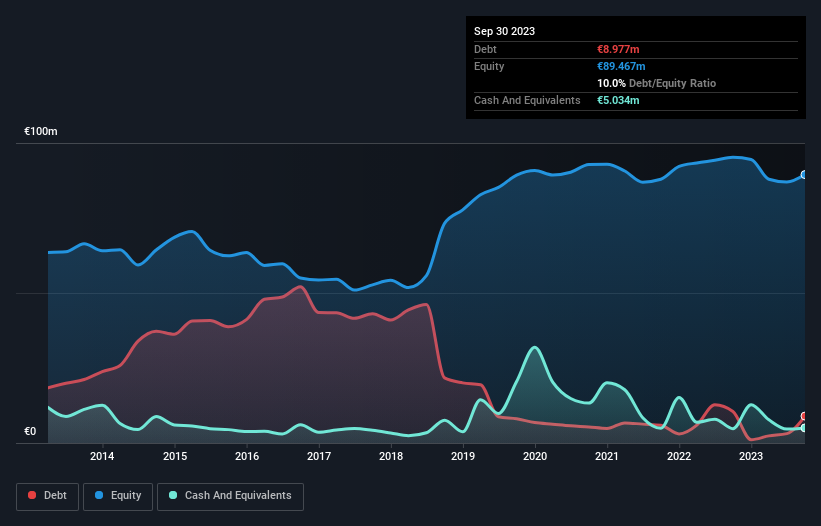Click the €0 y-axis label

pyautogui.click(x=30, y=431)
